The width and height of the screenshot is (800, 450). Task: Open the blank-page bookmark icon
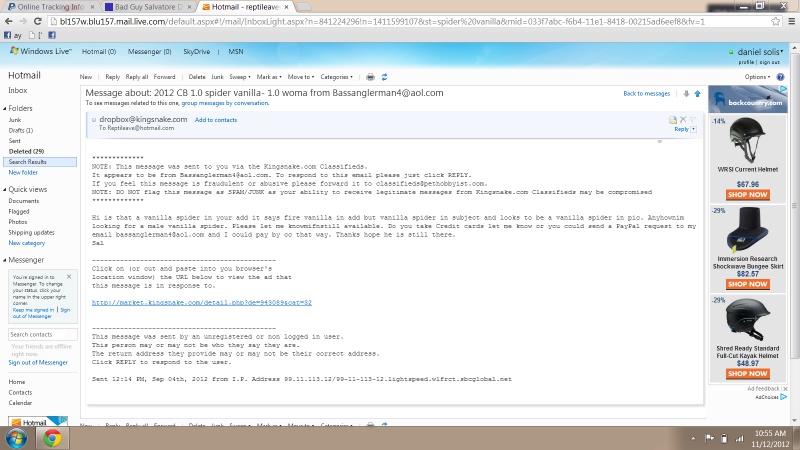pyautogui.click(x=32, y=35)
